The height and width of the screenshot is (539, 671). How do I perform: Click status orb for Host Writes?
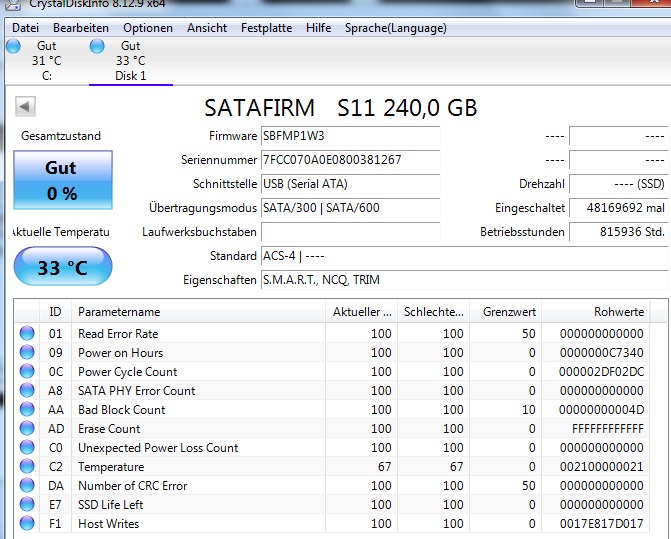click(x=27, y=523)
